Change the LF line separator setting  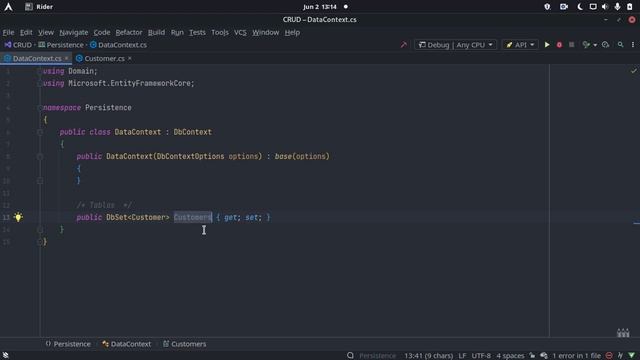(462, 356)
